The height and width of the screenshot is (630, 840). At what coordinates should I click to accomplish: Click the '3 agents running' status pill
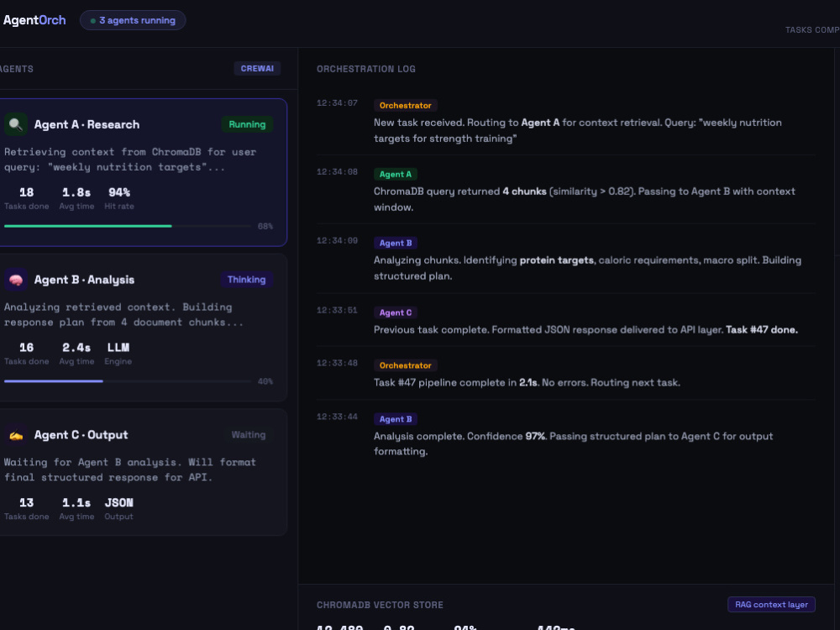pyautogui.click(x=133, y=20)
